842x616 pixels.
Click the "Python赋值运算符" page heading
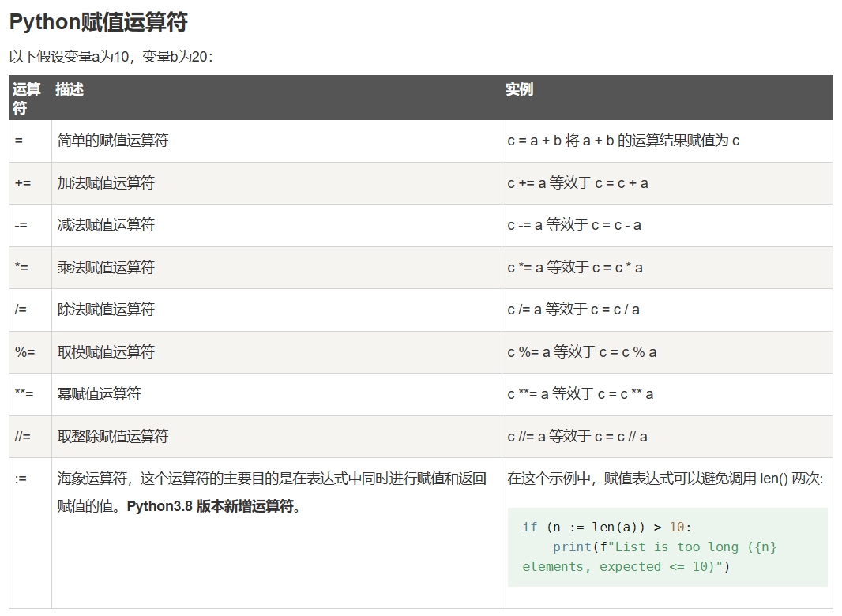(x=98, y=22)
